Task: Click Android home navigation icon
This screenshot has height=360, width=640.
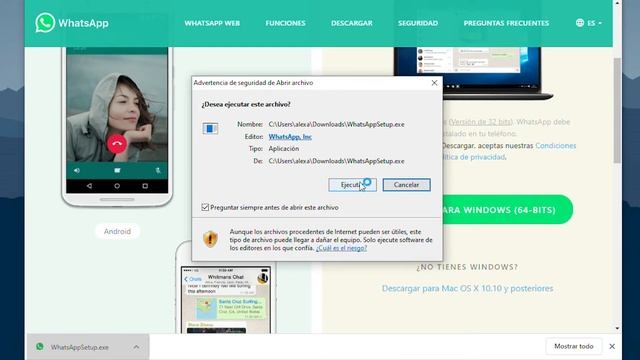Action: [117, 186]
